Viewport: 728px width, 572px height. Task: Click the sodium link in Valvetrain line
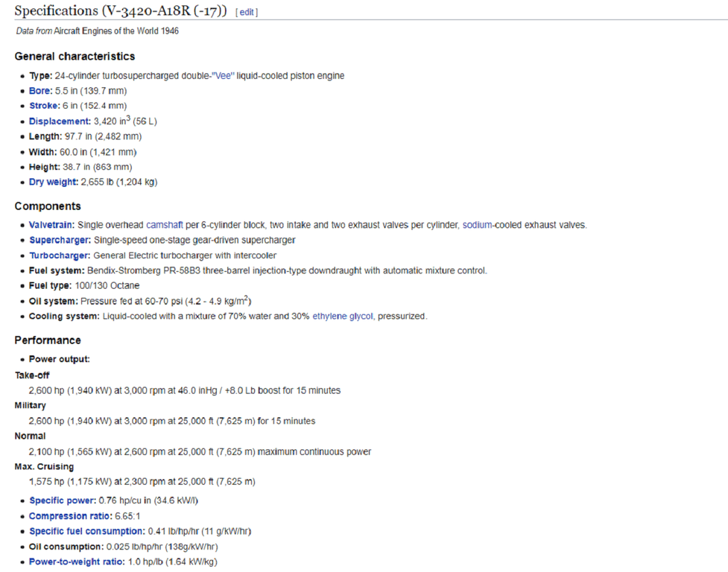click(x=477, y=225)
